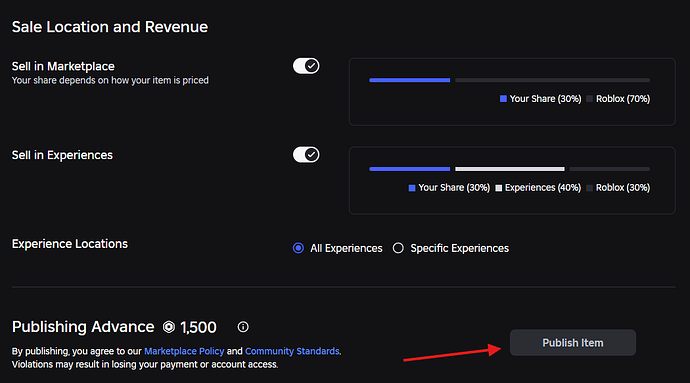Screen dimensions: 690x383
Task: Turn off the Sell in Marketplace toggle
Action: click(306, 66)
